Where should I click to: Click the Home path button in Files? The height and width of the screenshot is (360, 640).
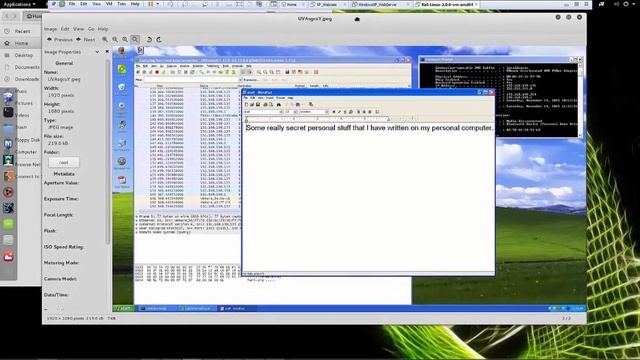click(x=34, y=16)
